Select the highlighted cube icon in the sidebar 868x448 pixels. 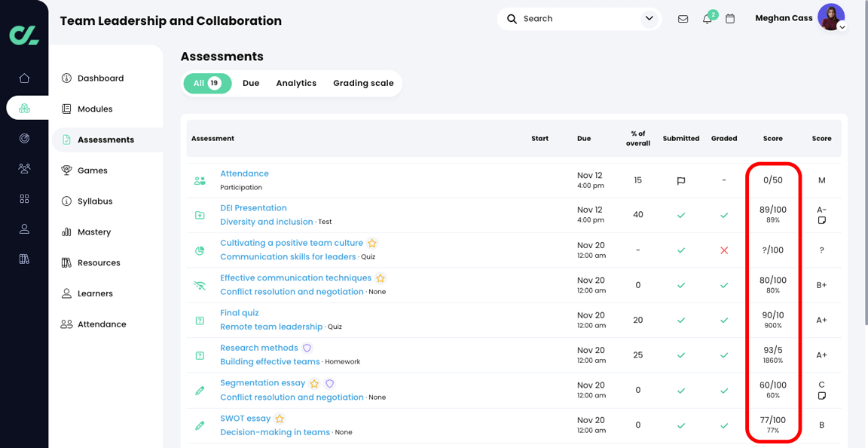pyautogui.click(x=24, y=107)
